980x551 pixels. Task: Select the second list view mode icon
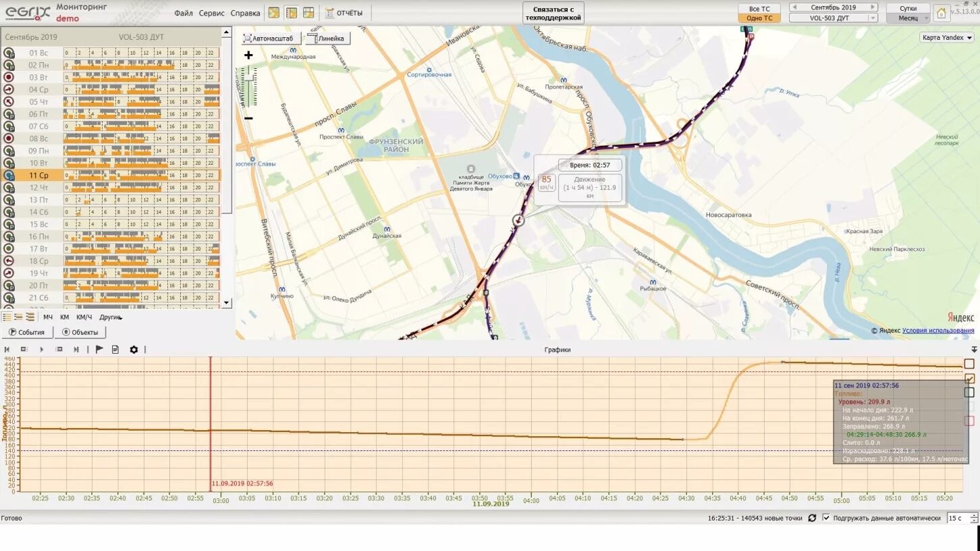point(18,317)
